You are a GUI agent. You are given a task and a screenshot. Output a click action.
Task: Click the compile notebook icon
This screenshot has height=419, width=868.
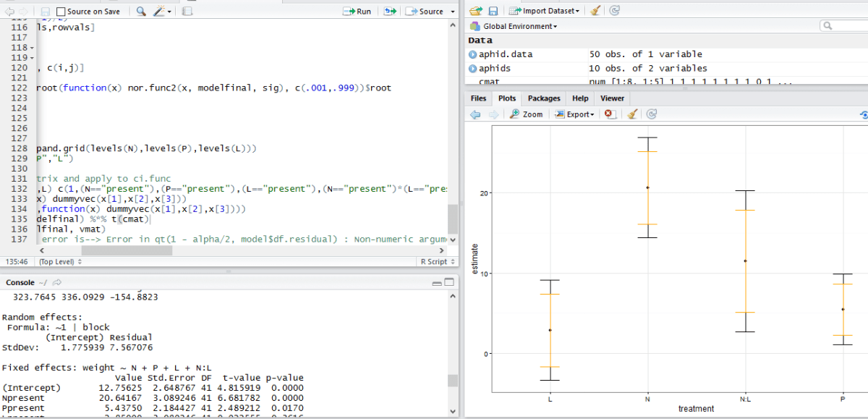click(x=187, y=11)
